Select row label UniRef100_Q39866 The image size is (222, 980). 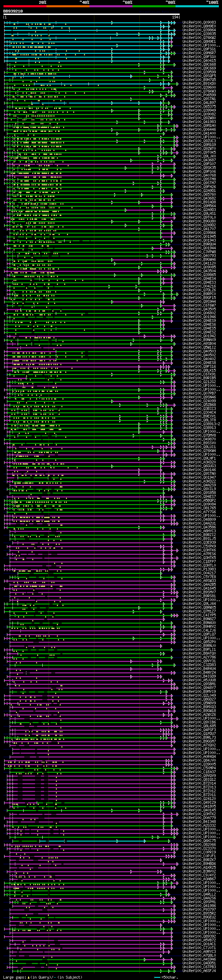[x=199, y=233]
